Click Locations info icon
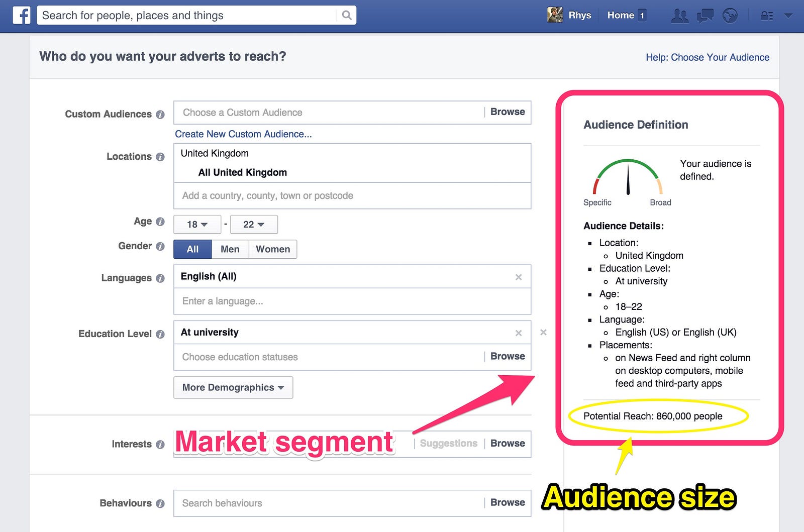 pyautogui.click(x=160, y=157)
